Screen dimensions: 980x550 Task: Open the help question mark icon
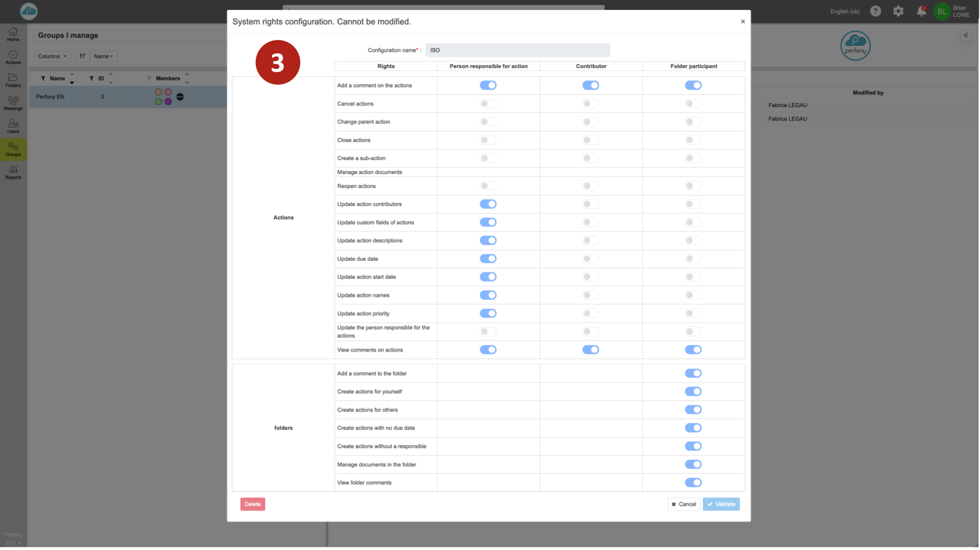[x=876, y=12]
